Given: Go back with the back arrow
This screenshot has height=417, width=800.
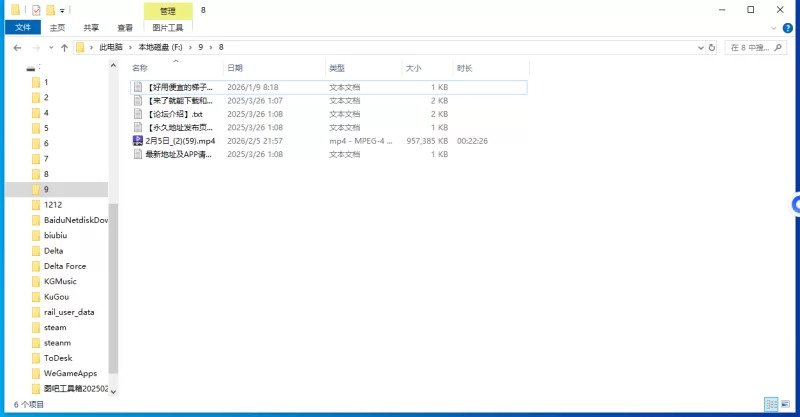Looking at the screenshot, I should click(x=17, y=47).
